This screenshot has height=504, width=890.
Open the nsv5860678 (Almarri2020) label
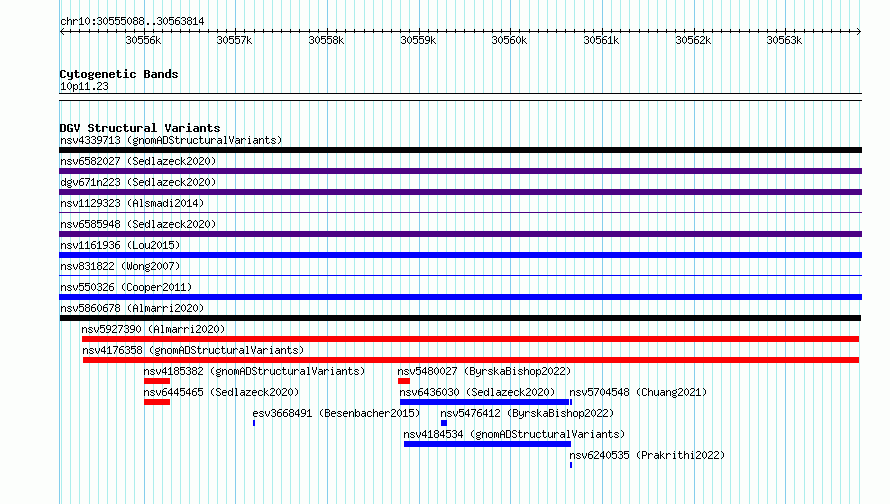click(132, 308)
